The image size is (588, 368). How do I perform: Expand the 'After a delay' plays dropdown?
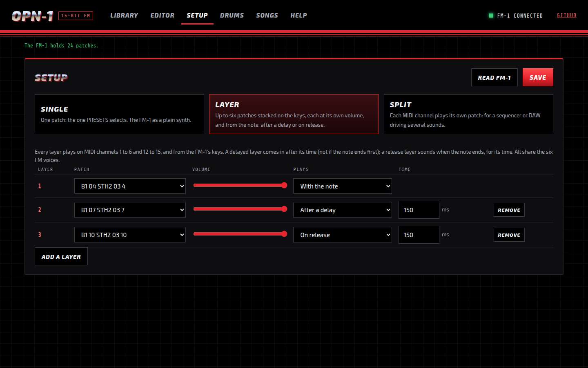[343, 210]
